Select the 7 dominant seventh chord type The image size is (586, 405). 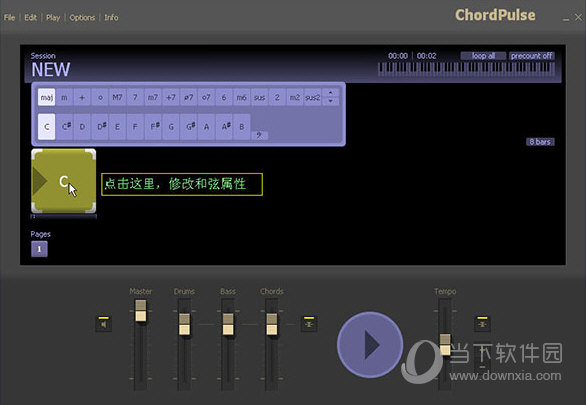click(x=135, y=98)
